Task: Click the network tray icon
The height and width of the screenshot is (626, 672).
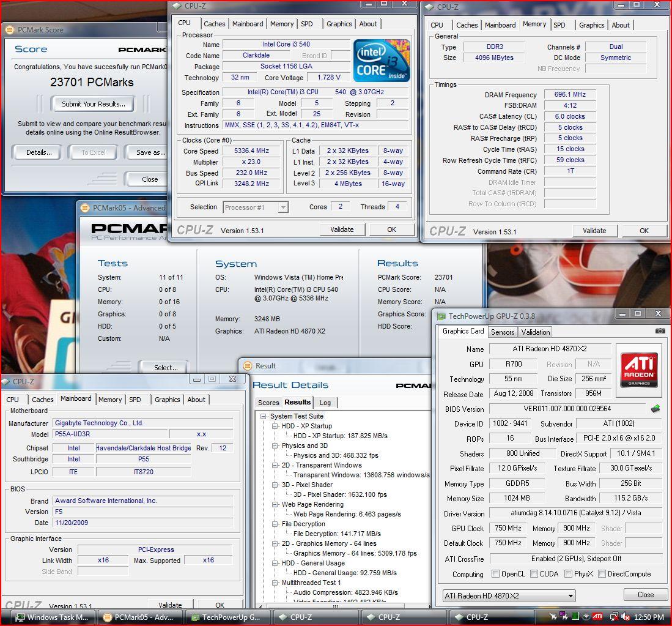Action: click(614, 617)
